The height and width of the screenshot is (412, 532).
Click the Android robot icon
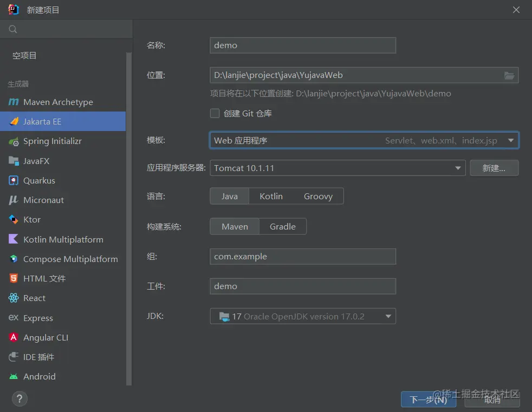tap(14, 376)
